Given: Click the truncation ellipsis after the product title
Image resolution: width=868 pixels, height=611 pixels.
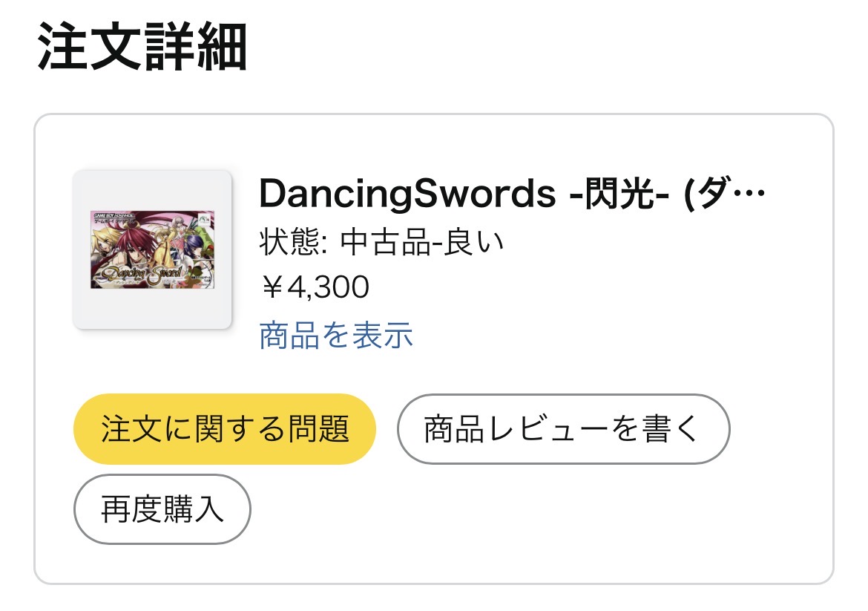Looking at the screenshot, I should pyautogui.click(x=751, y=195).
